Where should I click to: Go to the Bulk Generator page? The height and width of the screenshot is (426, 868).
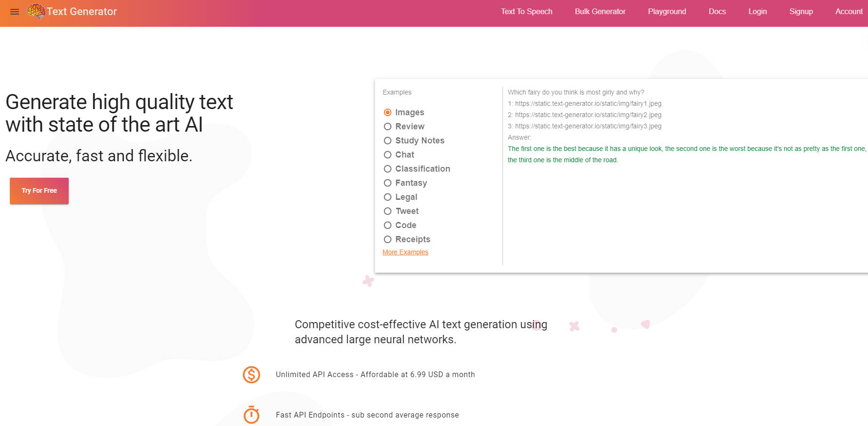click(600, 12)
